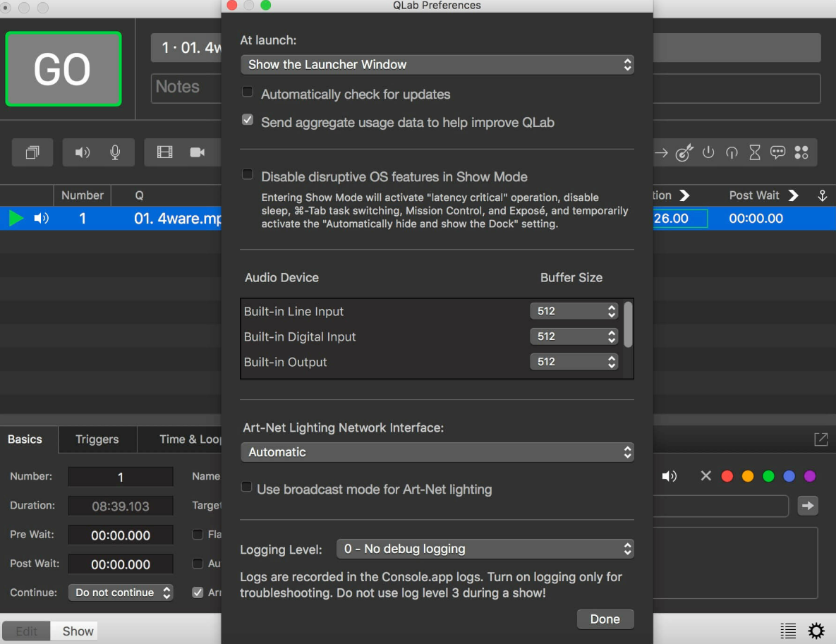Click the Notes field
The image size is (836, 644).
(186, 88)
